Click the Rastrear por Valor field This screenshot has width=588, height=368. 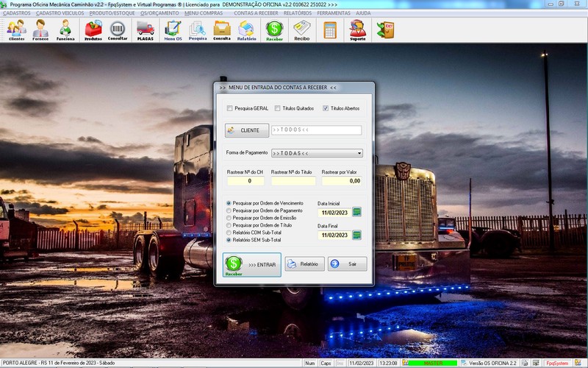pyautogui.click(x=342, y=181)
